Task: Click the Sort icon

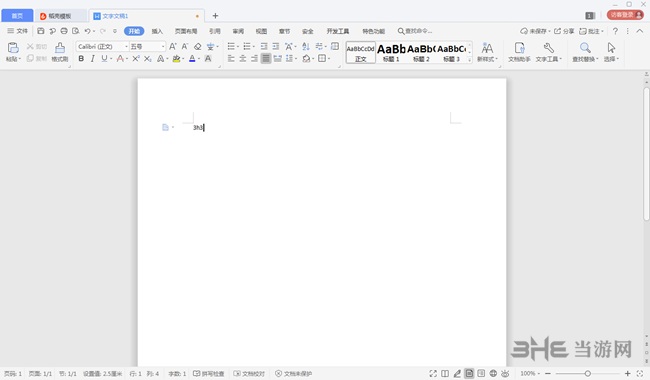Action: tap(306, 46)
